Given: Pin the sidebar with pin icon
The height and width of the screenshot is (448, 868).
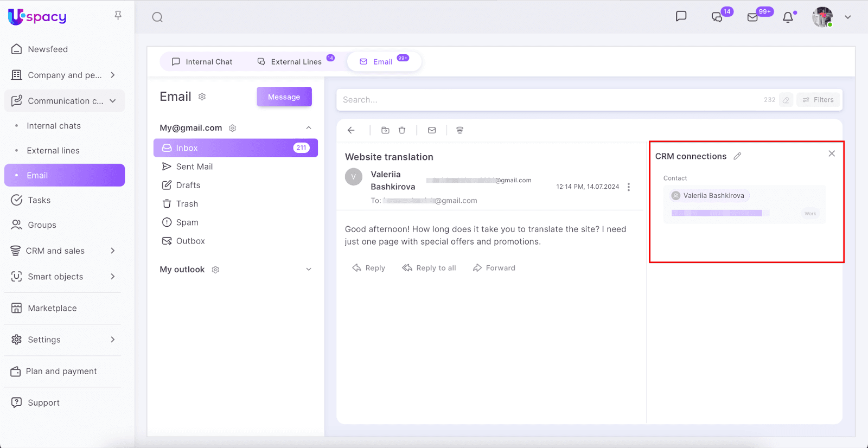Looking at the screenshot, I should tap(118, 16).
